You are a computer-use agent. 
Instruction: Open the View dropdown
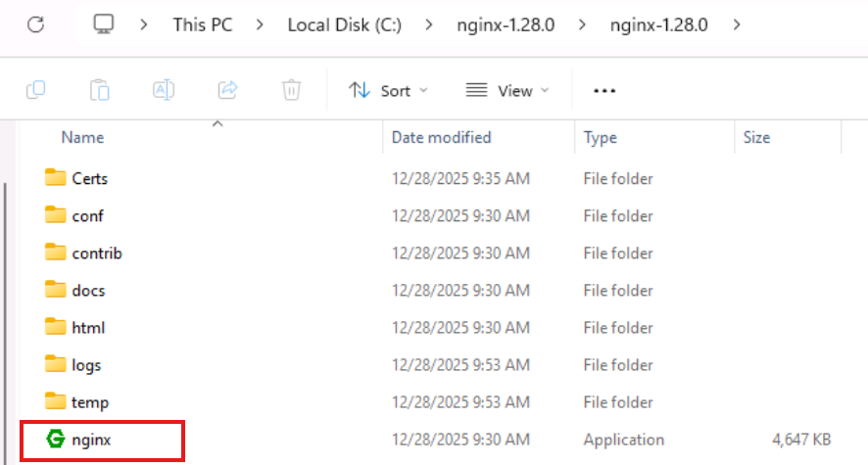tap(507, 90)
